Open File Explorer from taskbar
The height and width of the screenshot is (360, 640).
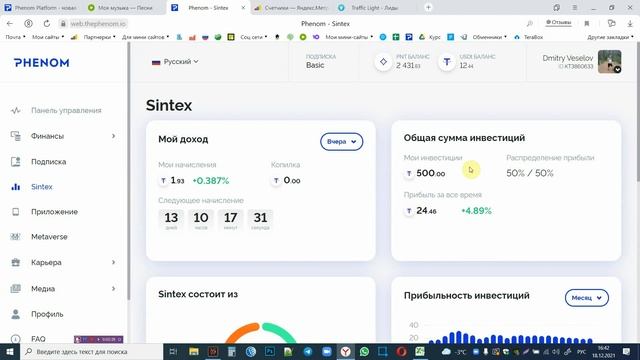194,351
